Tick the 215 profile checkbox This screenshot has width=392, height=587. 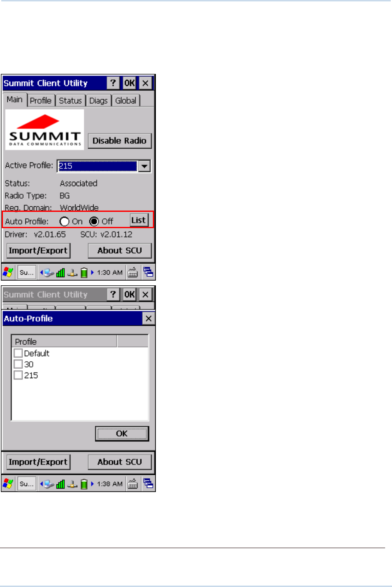coord(18,376)
